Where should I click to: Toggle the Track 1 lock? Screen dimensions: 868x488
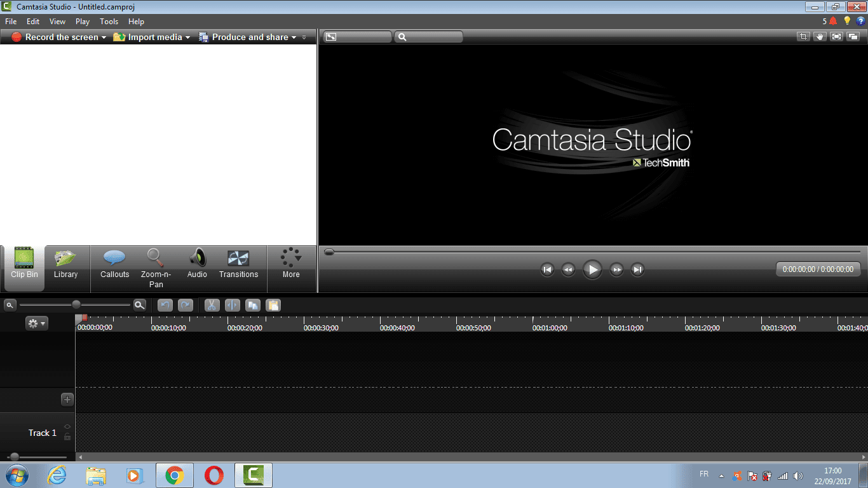tap(67, 437)
